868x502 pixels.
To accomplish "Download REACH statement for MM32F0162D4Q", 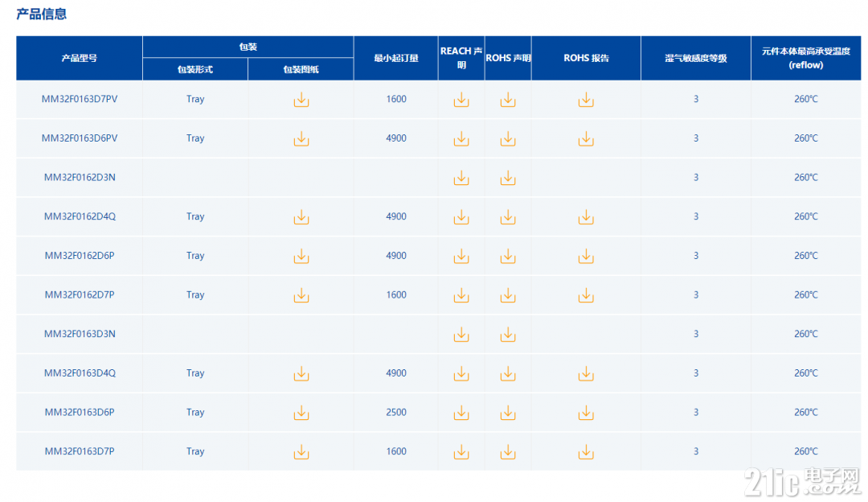I will point(461,218).
